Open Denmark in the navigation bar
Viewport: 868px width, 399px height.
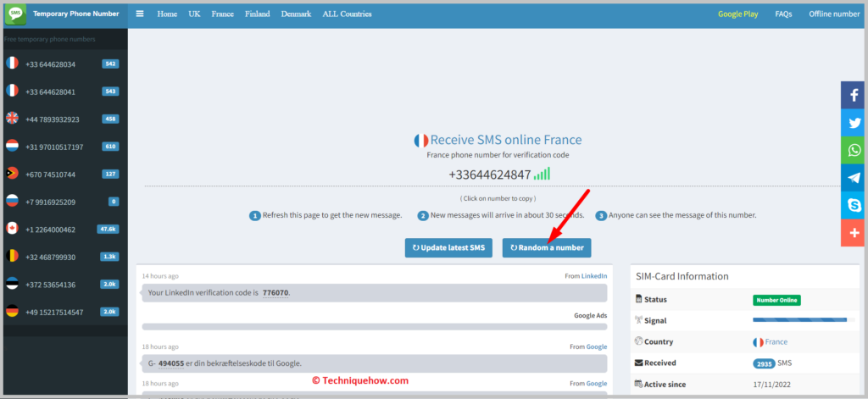coord(296,14)
